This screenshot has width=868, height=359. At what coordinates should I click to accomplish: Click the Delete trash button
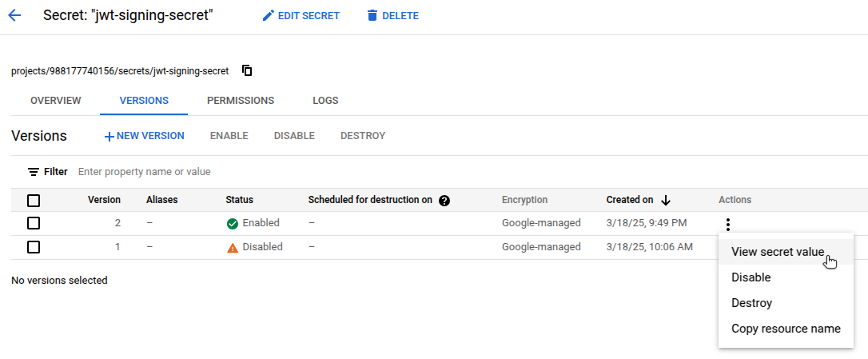pyautogui.click(x=392, y=16)
